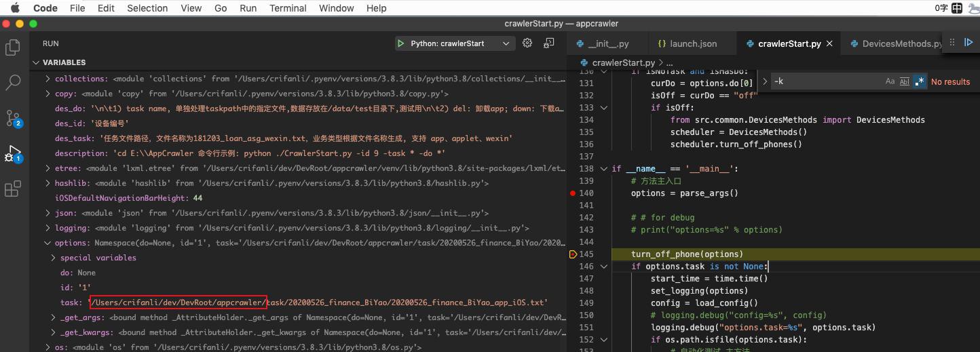Fold the __main__ block at line 138
Screen dimensions: 980x352
point(604,169)
